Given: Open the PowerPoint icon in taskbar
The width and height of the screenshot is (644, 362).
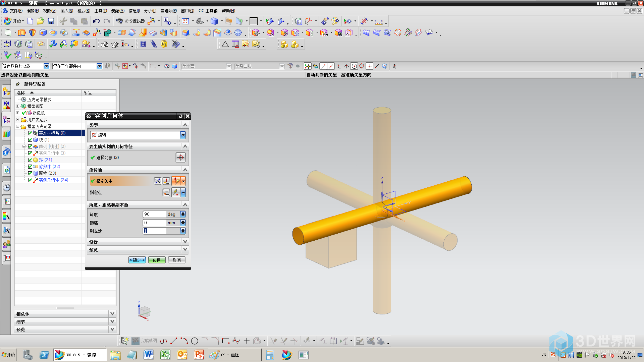Looking at the screenshot, I should click(199, 355).
